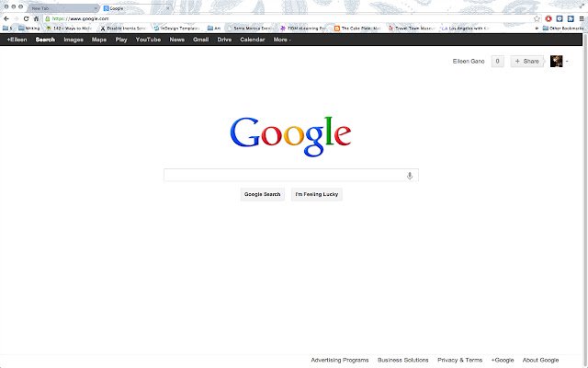The image size is (588, 368).
Task: Click the voice search microphone icon
Action: (410, 176)
